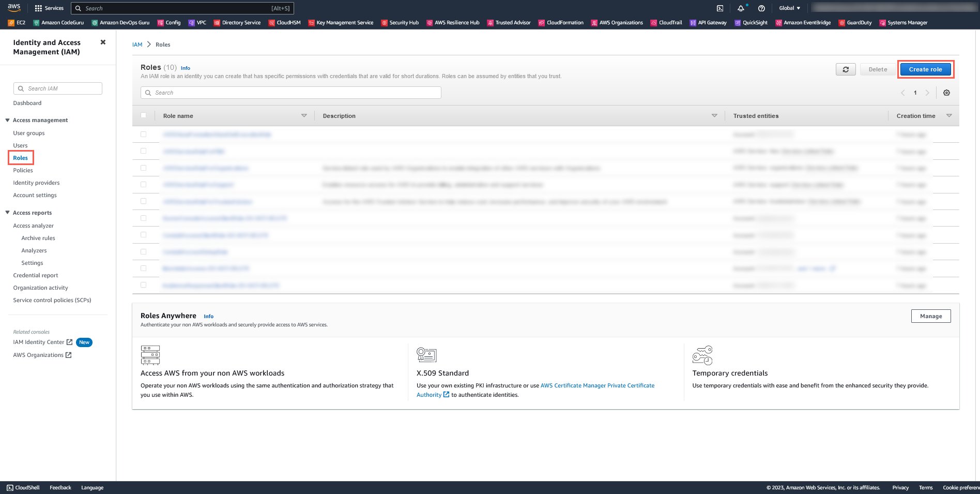Image resolution: width=980 pixels, height=494 pixels.
Task: Open the roles table preferences gear
Action: click(946, 93)
